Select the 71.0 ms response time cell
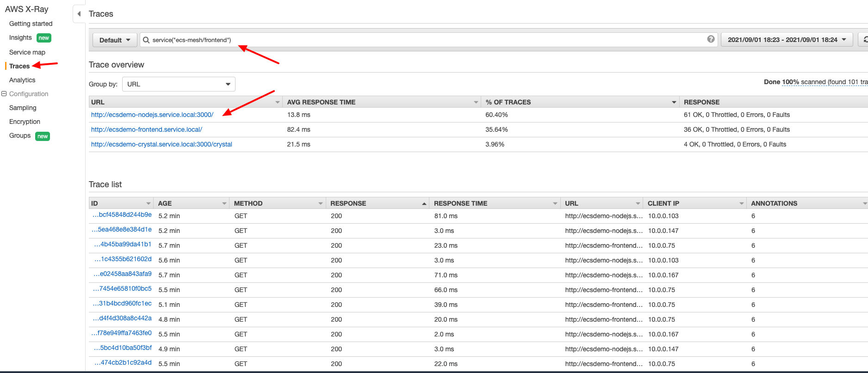This screenshot has width=868, height=373. 446,275
